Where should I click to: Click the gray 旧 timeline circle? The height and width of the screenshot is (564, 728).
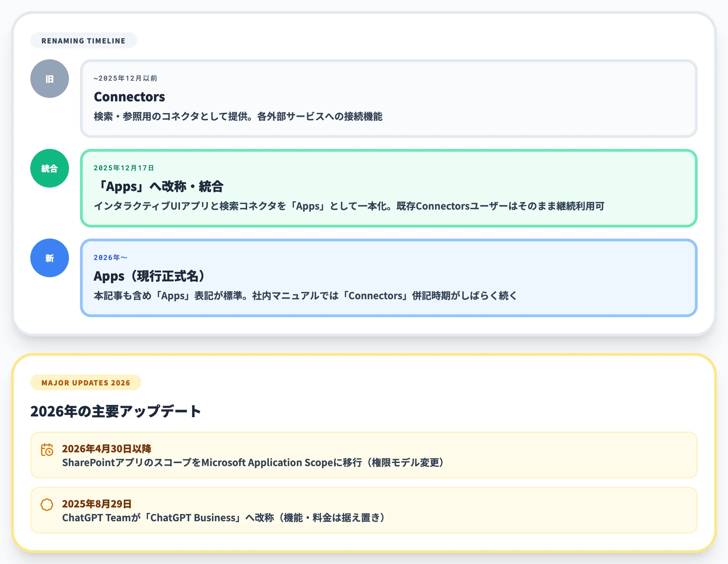click(x=50, y=79)
